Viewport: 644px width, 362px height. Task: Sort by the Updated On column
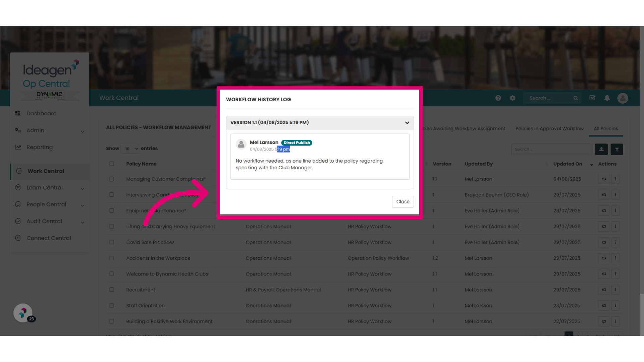[x=568, y=164]
